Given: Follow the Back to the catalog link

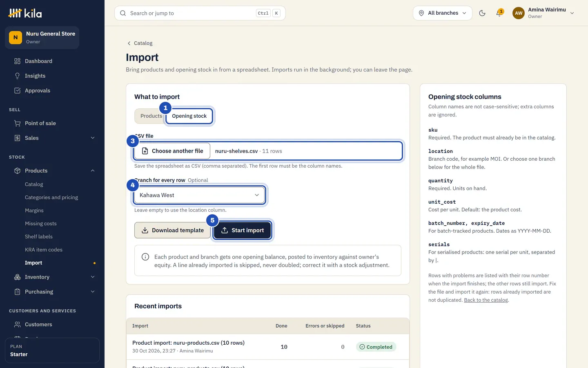Looking at the screenshot, I should click(x=486, y=300).
